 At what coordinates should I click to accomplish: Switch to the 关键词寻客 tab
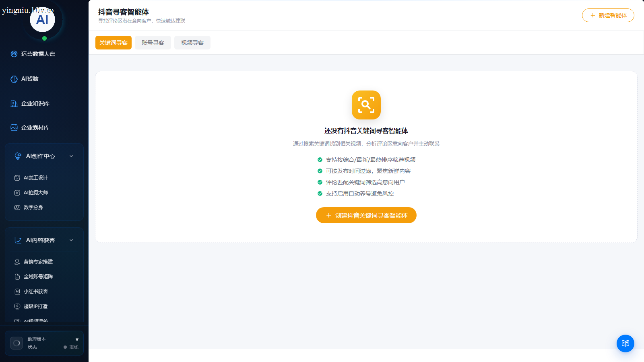114,43
